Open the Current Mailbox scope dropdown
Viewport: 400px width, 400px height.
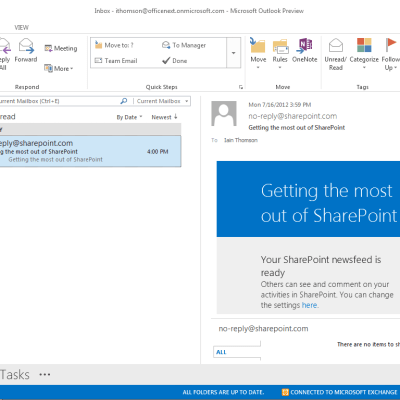(162, 101)
